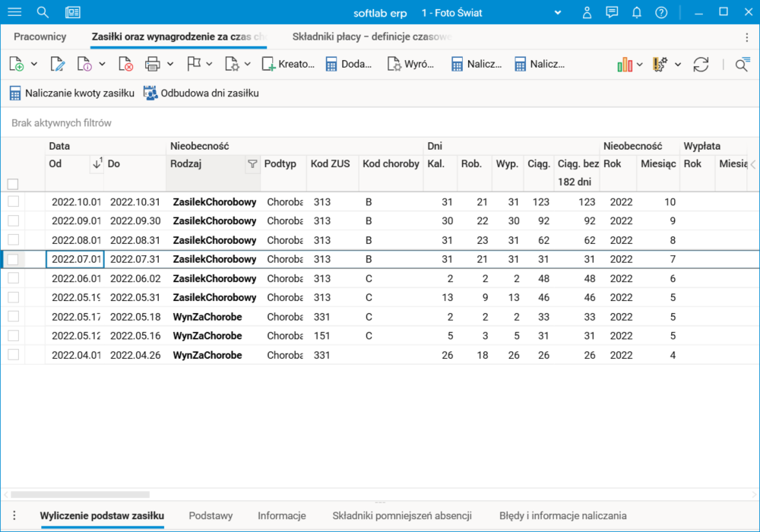The height and width of the screenshot is (532, 760).
Task: Click the search filter magnifier icon
Action: [742, 65]
